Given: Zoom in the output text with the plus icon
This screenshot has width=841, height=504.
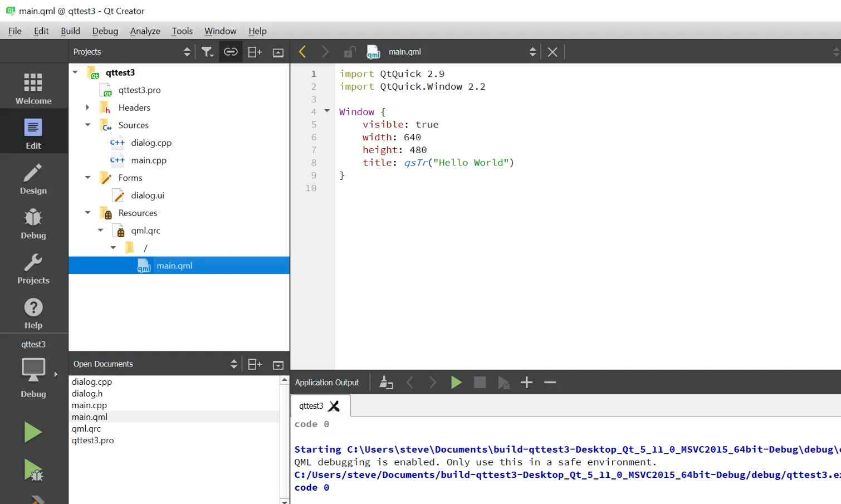Looking at the screenshot, I should (526, 382).
